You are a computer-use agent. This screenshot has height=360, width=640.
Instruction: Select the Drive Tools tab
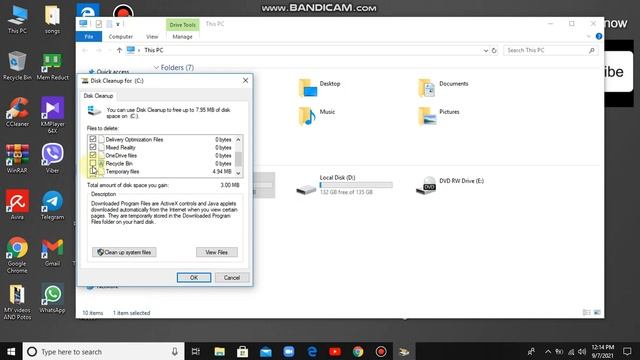pyautogui.click(x=182, y=25)
